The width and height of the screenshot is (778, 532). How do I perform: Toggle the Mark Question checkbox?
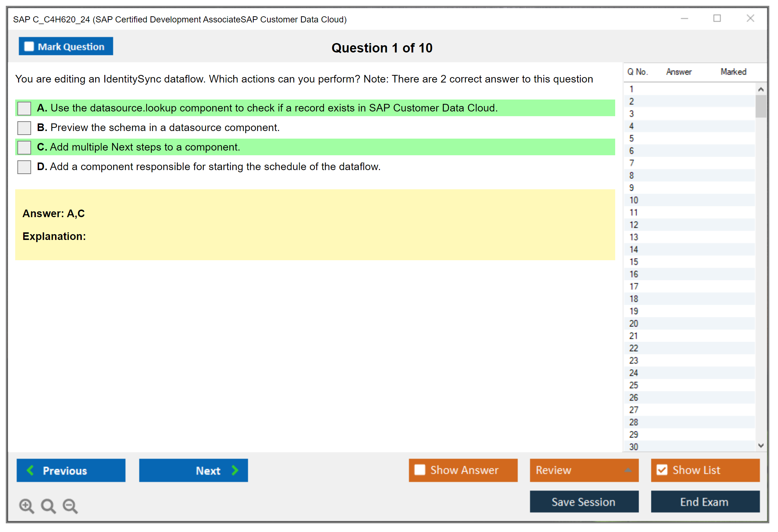point(29,47)
